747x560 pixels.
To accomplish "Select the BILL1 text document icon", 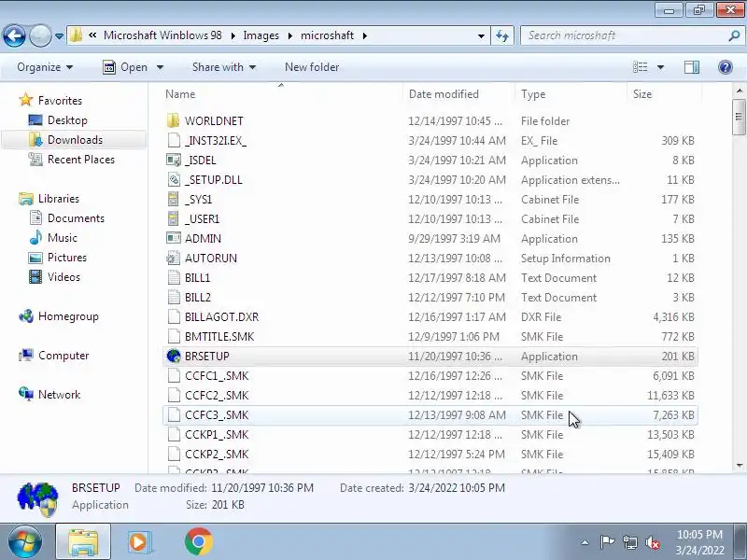I will click(174, 277).
